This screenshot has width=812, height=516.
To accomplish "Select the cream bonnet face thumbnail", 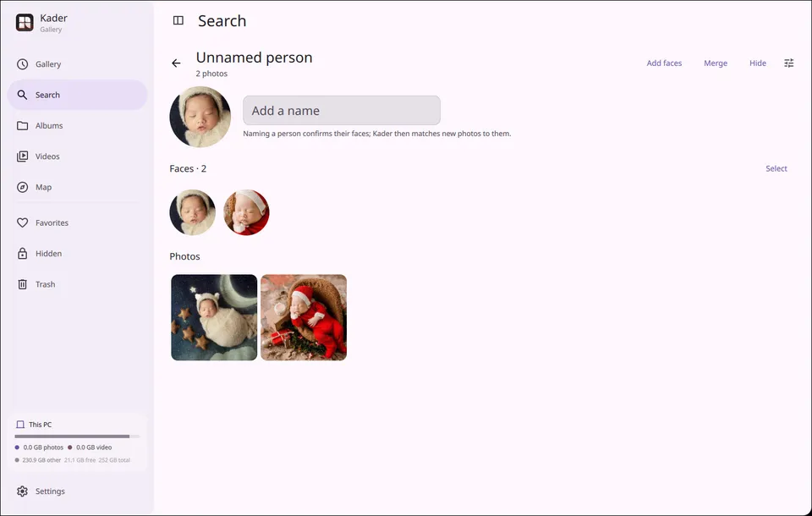I will (193, 212).
